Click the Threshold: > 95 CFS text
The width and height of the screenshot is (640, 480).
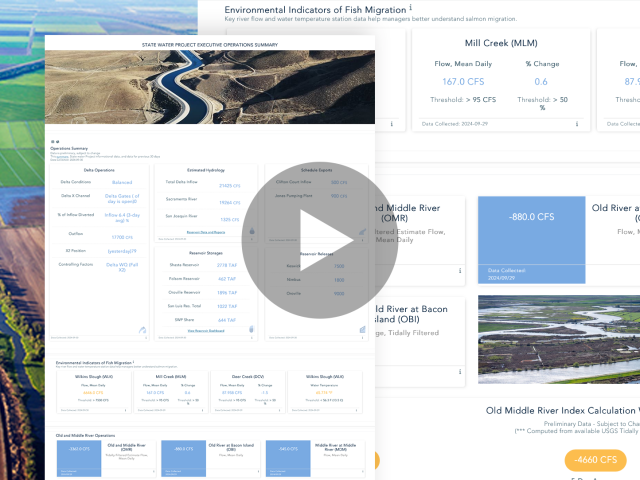pos(463,100)
